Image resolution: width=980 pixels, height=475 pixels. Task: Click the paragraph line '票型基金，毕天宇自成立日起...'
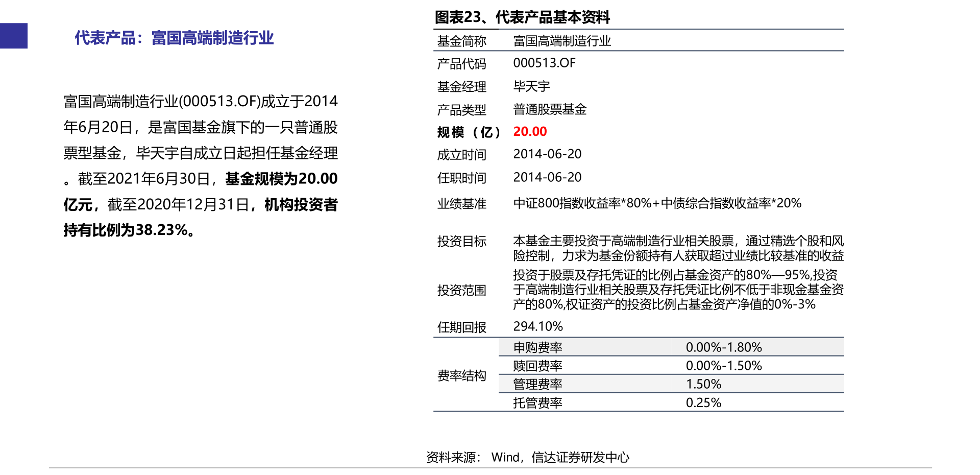coord(201,153)
